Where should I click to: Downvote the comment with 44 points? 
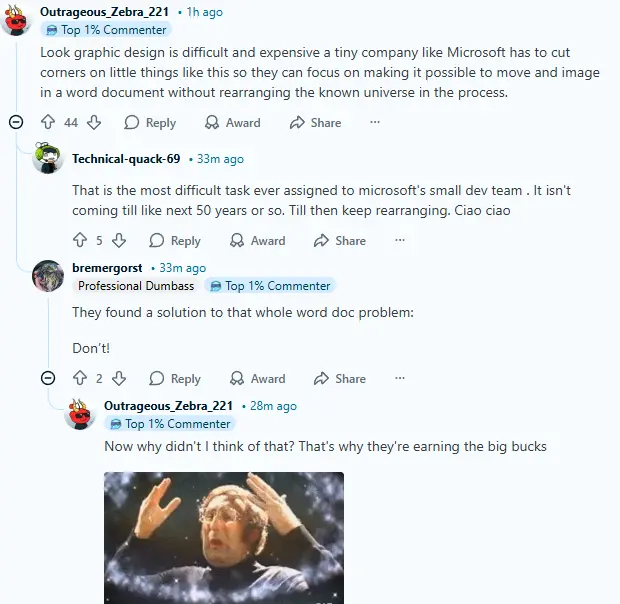(x=94, y=122)
